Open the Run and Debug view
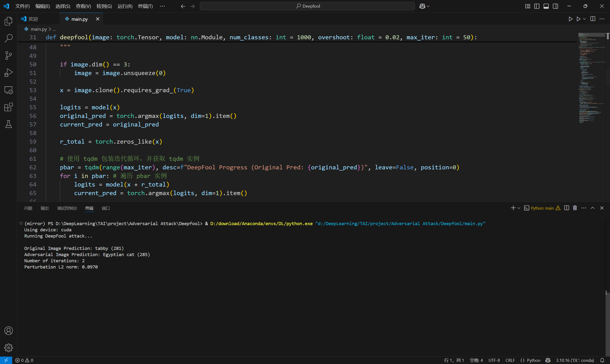This screenshot has width=610, height=364. pos(9,73)
